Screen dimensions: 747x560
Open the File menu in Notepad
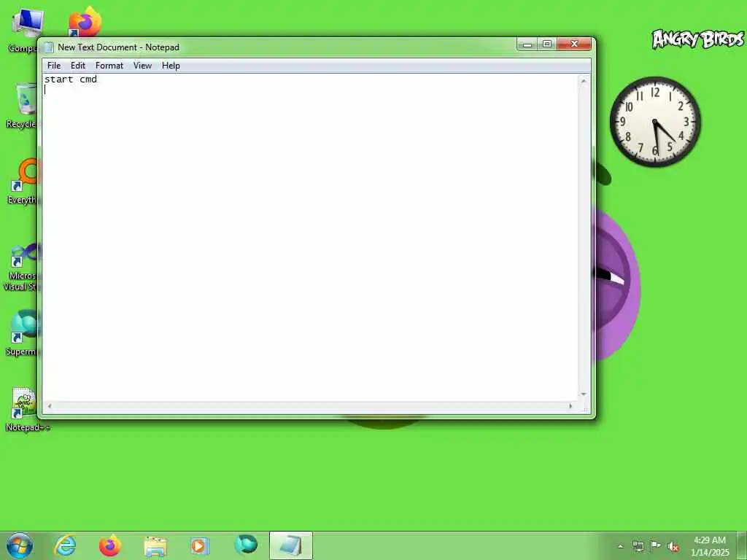point(54,66)
